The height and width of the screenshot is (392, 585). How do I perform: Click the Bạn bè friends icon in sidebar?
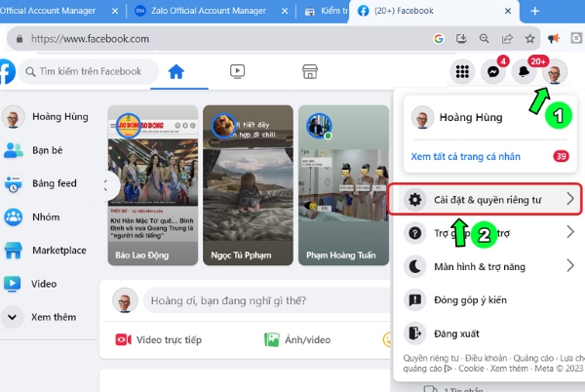click(14, 150)
